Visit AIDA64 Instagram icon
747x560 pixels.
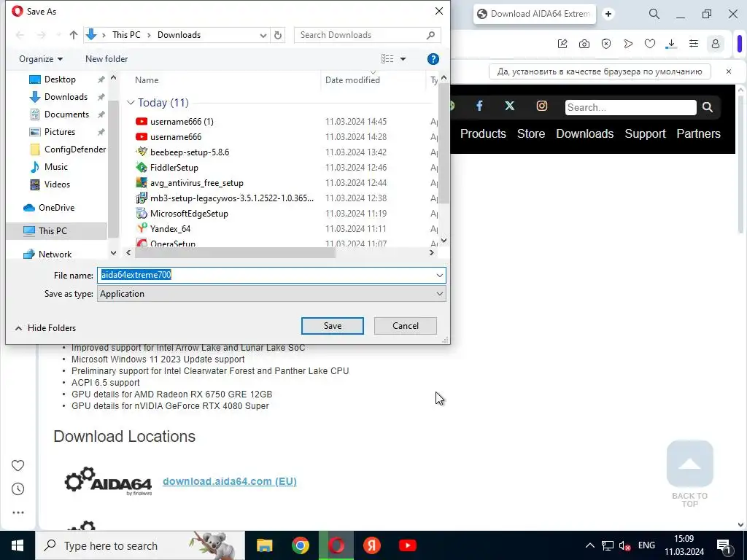pos(542,106)
